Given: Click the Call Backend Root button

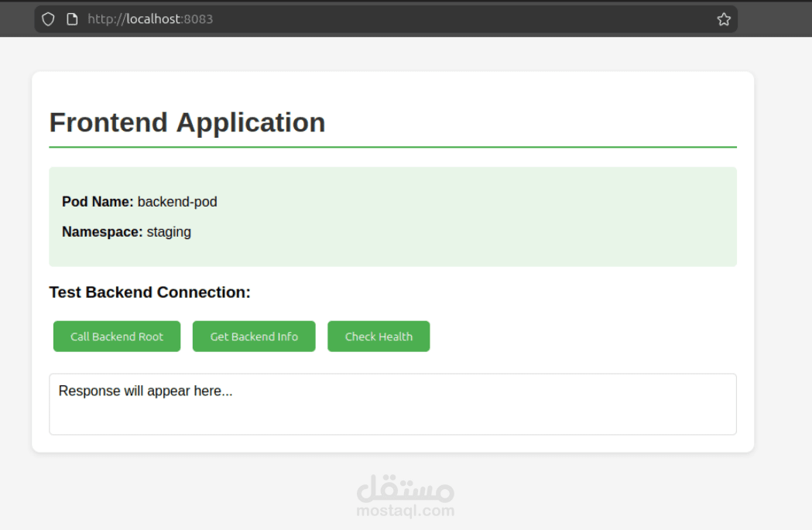Looking at the screenshot, I should pyautogui.click(x=117, y=337).
